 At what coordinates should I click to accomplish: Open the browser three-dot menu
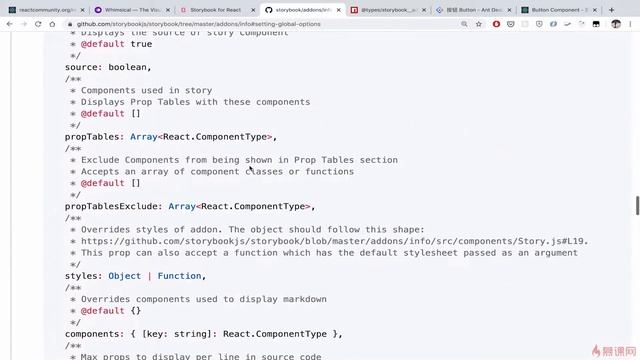(x=631, y=24)
